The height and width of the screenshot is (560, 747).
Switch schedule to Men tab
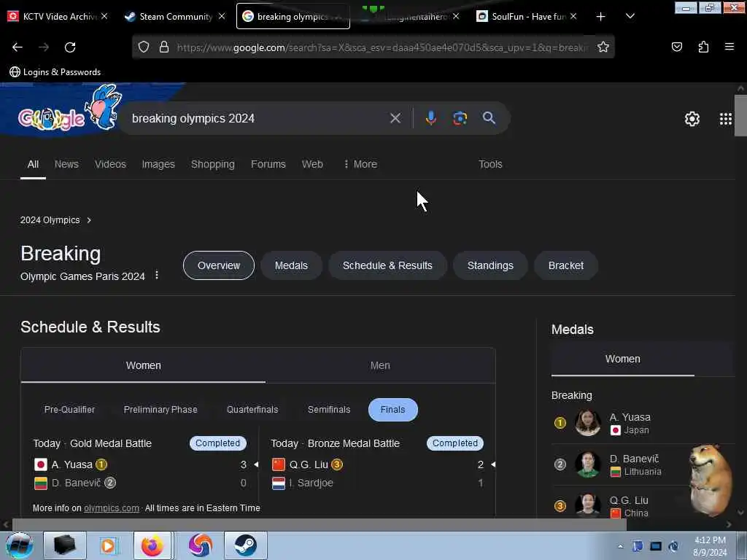click(x=380, y=365)
